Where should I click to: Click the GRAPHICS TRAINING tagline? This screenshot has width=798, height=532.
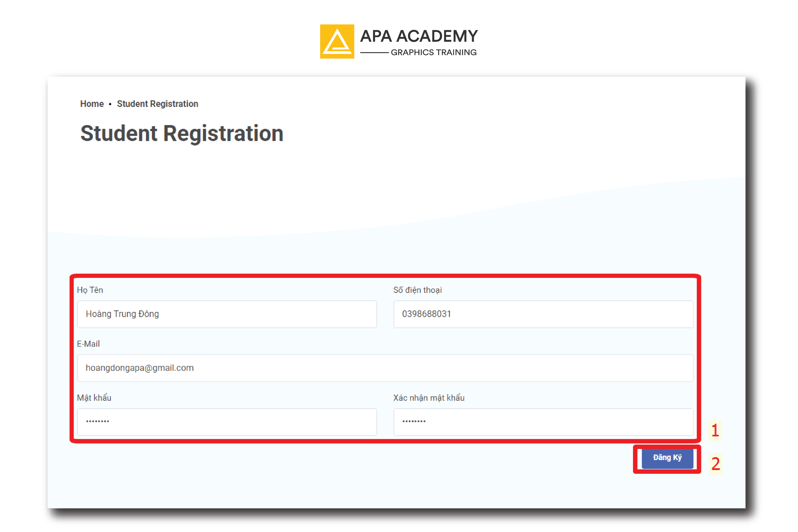(x=433, y=53)
